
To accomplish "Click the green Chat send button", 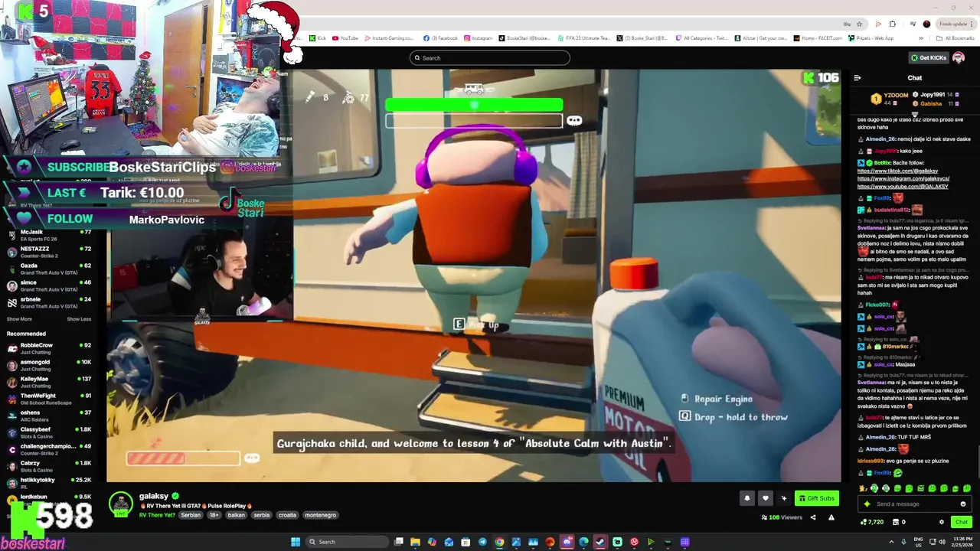I will tap(962, 522).
